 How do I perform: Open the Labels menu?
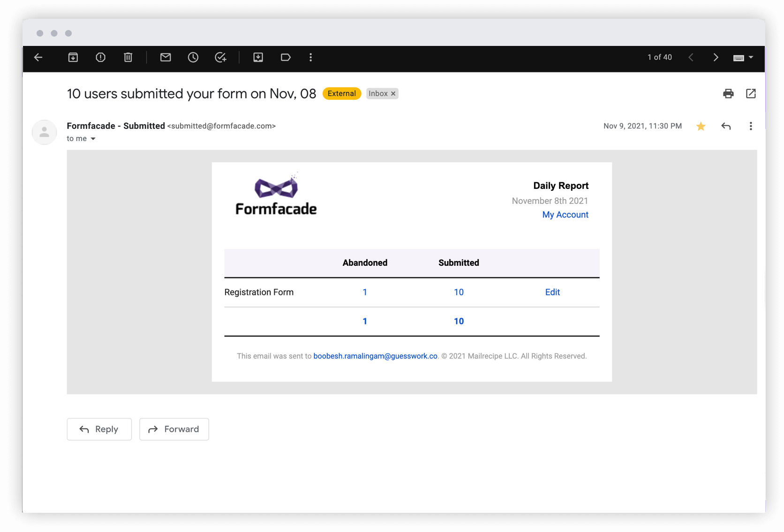(286, 57)
